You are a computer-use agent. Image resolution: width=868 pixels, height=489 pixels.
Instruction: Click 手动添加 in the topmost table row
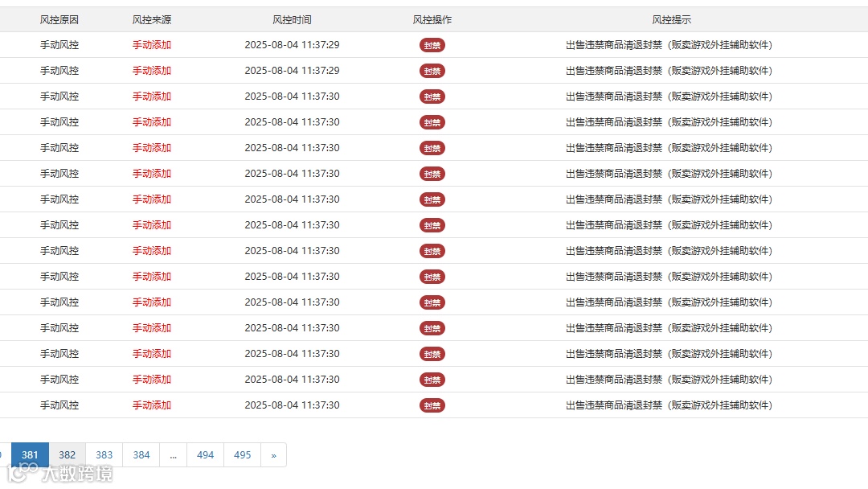coord(152,45)
